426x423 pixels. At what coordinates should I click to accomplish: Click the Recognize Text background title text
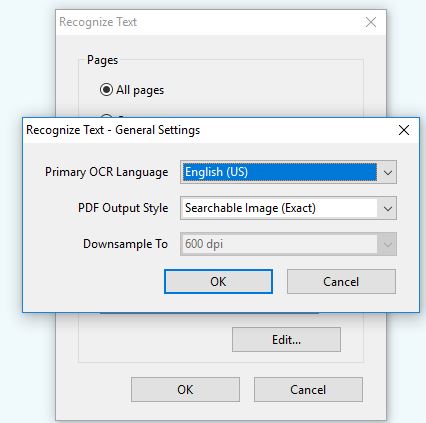coord(98,22)
